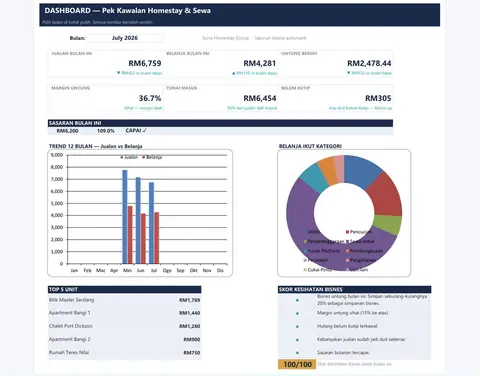
Task: Click the RM305 uncollected value
Action: (378, 98)
